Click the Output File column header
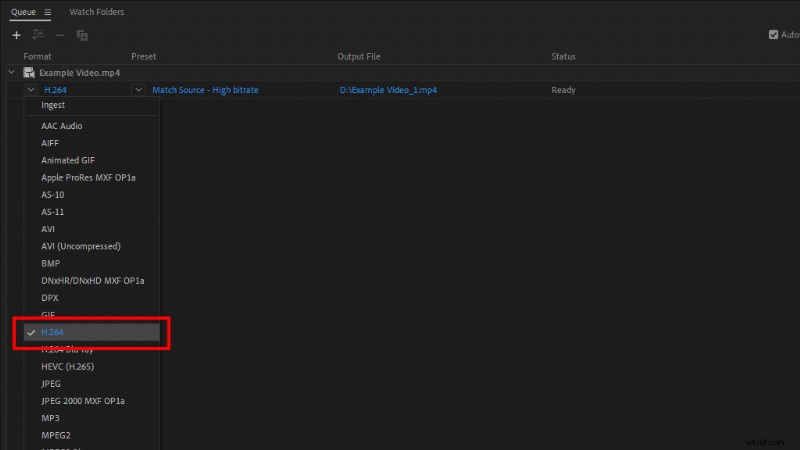The width and height of the screenshot is (800, 450). click(x=359, y=57)
